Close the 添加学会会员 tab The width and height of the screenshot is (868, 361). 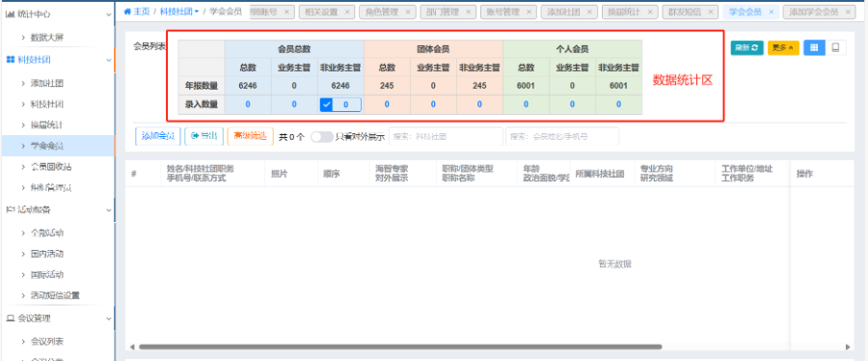(849, 12)
